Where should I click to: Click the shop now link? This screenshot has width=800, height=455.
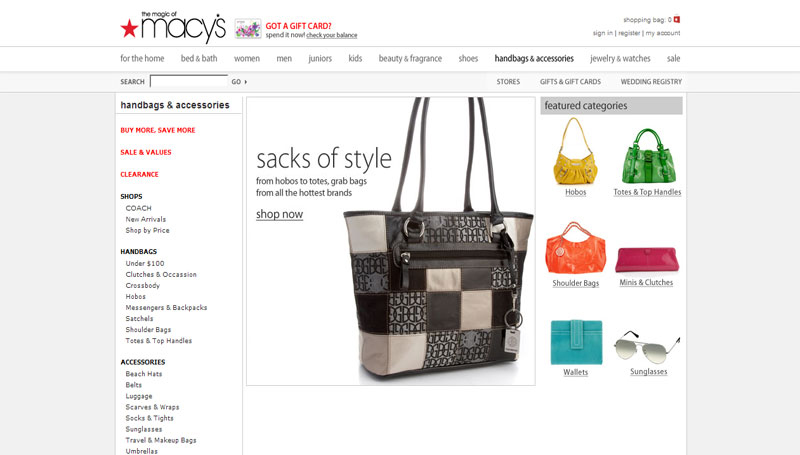(280, 214)
